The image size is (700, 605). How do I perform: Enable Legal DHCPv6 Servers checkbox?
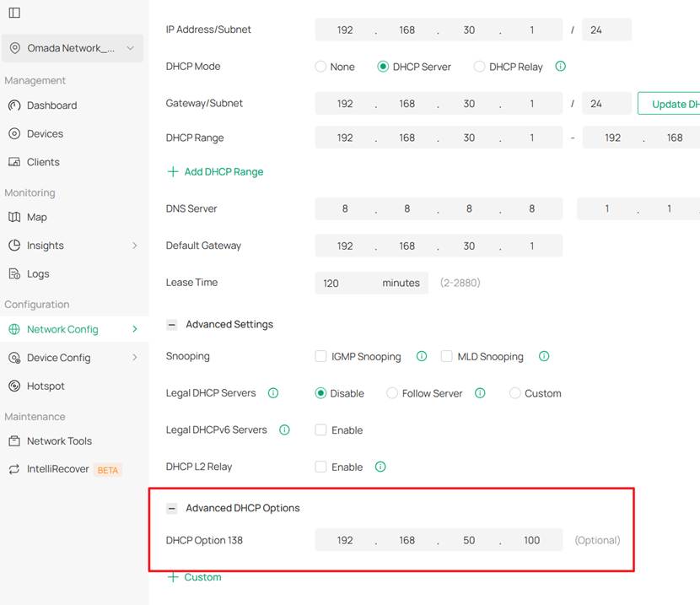pos(320,429)
